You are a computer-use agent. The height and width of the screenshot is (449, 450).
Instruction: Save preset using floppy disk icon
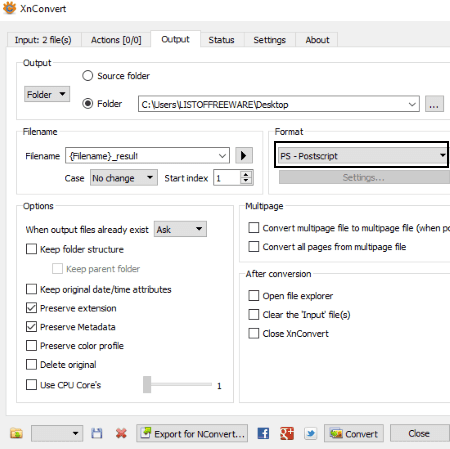pos(97,433)
